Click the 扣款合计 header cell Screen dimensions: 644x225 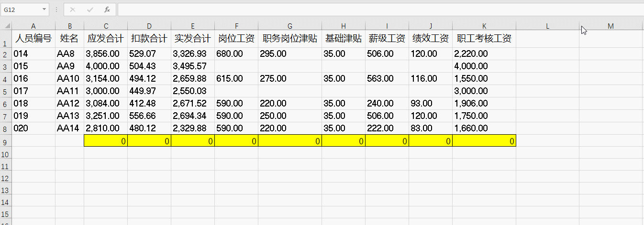[x=149, y=39]
